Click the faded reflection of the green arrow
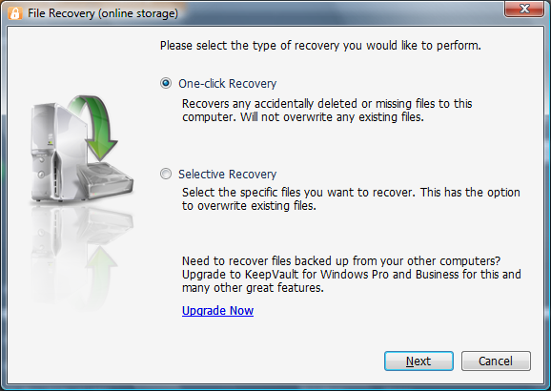The image size is (551, 392). 101,276
